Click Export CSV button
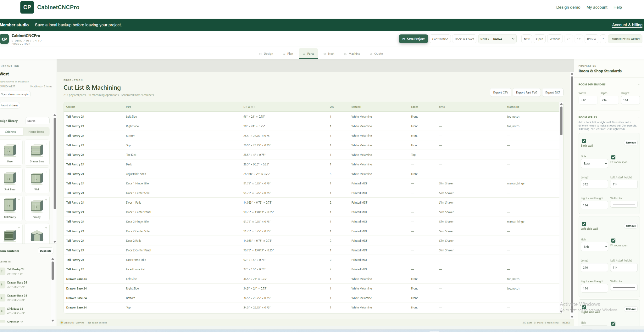This screenshot has height=332, width=644. [x=501, y=93]
